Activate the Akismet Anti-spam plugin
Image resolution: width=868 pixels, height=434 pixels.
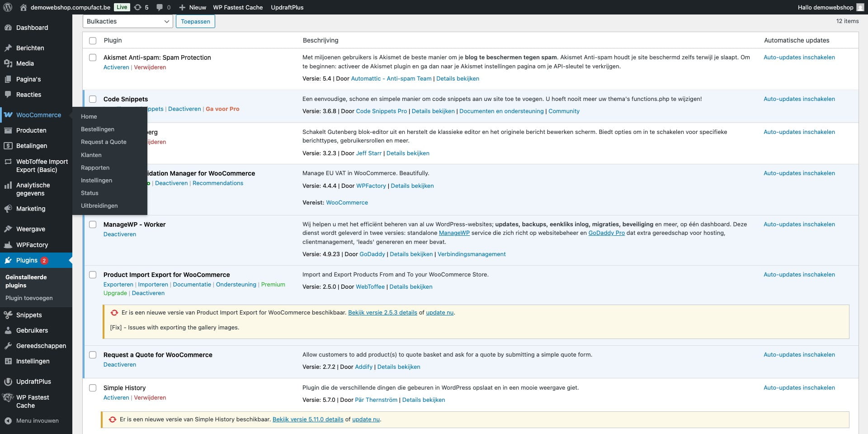(116, 67)
